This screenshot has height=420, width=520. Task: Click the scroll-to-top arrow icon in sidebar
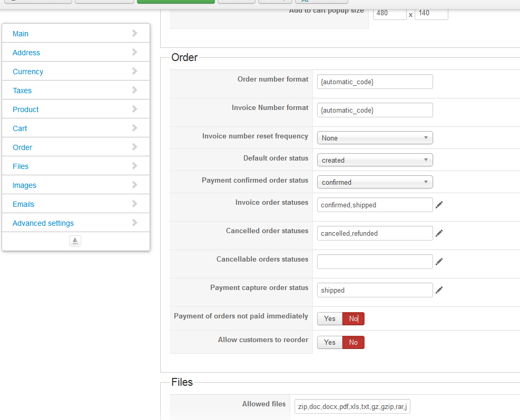[75, 241]
